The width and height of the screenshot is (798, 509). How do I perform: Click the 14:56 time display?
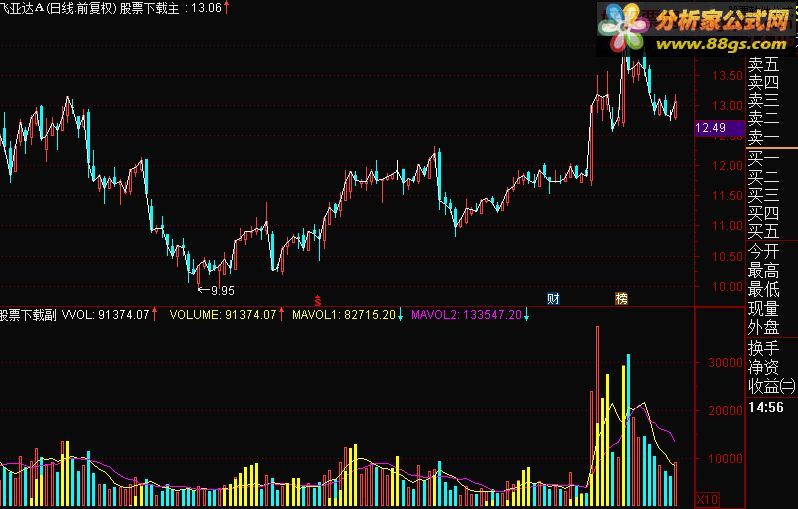[766, 407]
